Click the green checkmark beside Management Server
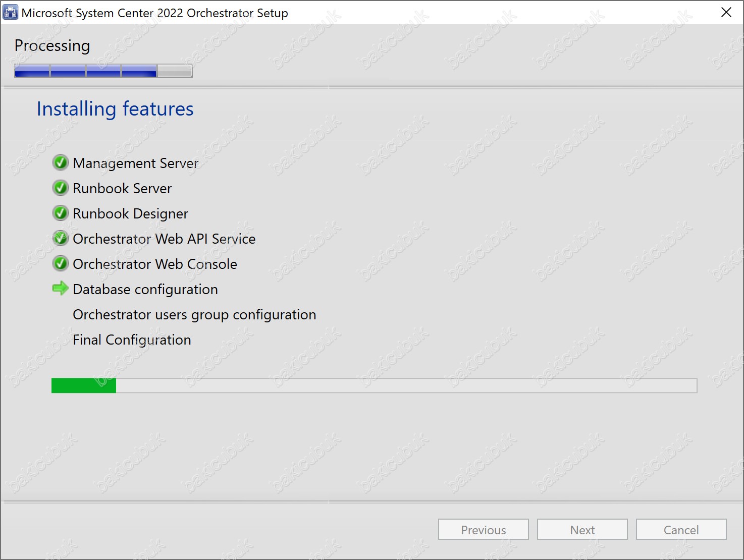Screen dimensions: 744x560 tap(61, 162)
